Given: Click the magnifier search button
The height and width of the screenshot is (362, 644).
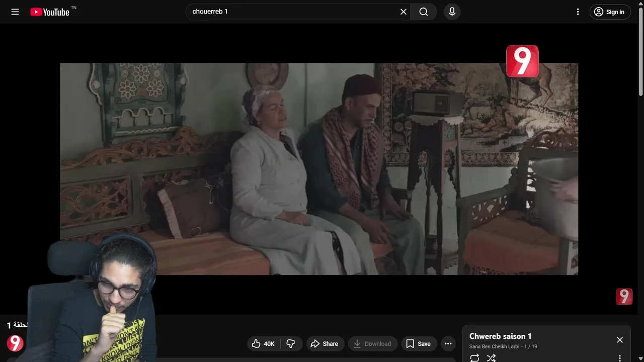Looking at the screenshot, I should 424,12.
